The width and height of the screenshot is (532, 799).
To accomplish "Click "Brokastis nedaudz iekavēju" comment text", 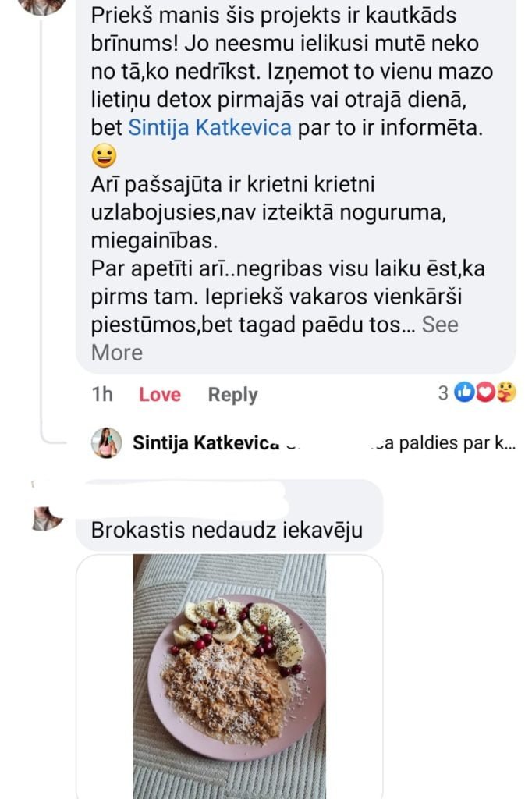I will pos(227,531).
